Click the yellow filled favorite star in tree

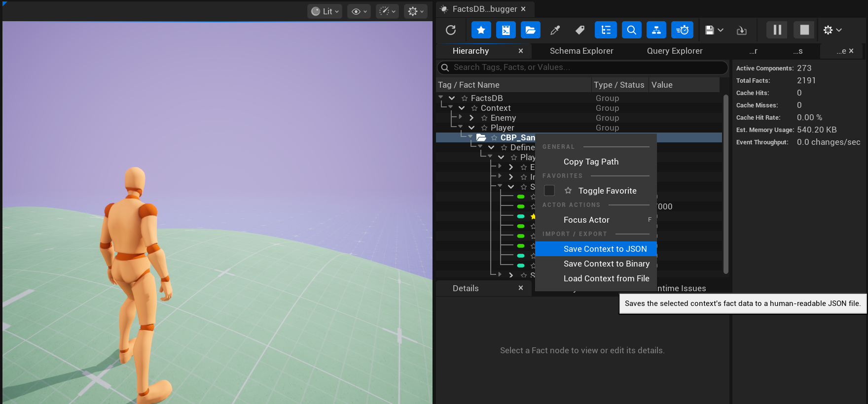(x=533, y=216)
